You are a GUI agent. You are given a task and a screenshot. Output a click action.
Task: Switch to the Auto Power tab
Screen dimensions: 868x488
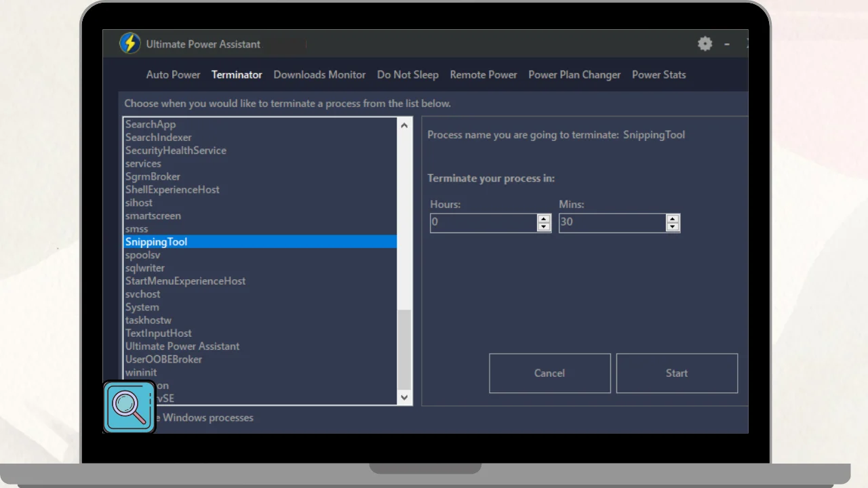(173, 75)
